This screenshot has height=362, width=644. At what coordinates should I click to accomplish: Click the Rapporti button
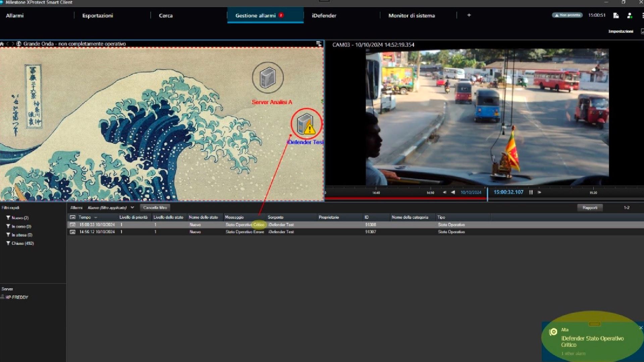click(590, 208)
